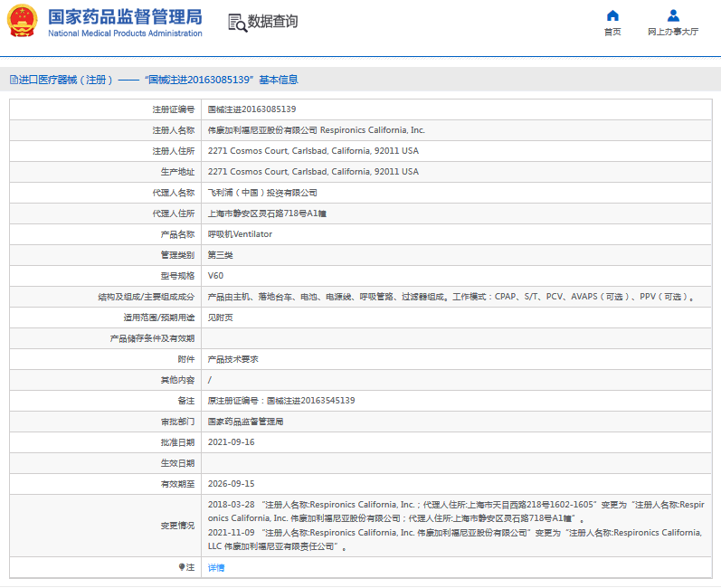Click the 注册人住所 address value
This screenshot has height=588, width=721.
pyautogui.click(x=313, y=151)
